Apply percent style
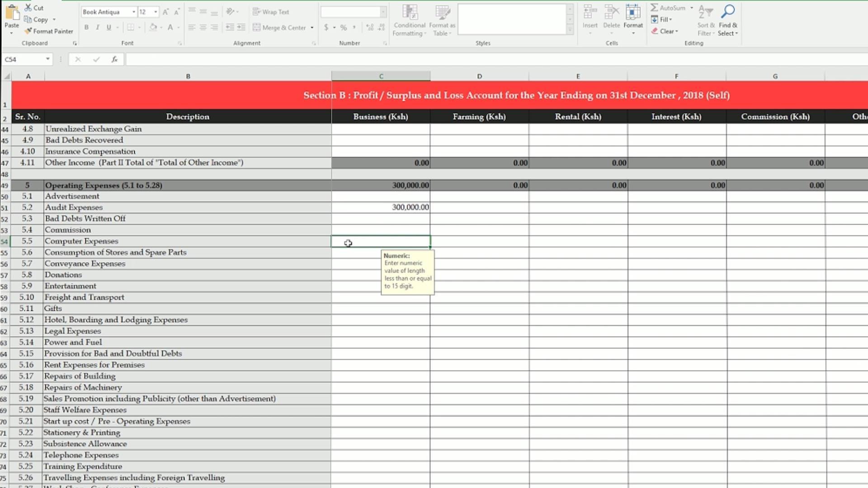 (344, 28)
